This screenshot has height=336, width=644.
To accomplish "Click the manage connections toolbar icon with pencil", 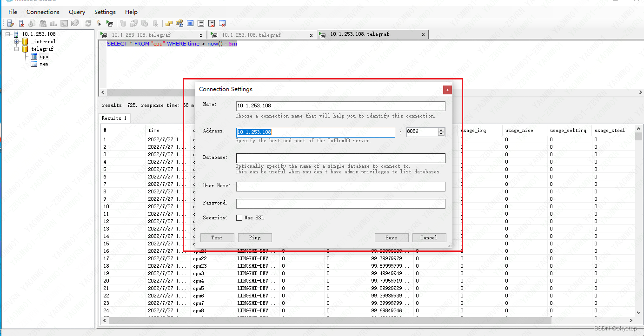I will pos(10,23).
